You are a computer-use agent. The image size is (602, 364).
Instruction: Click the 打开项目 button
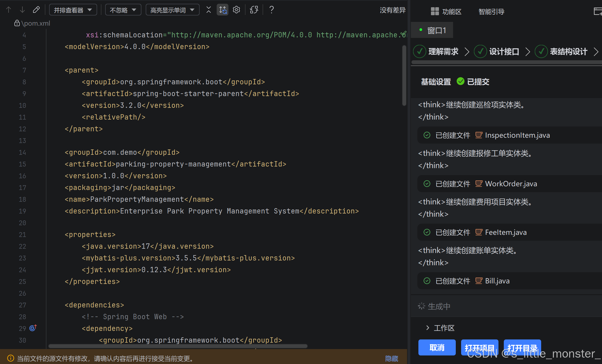click(x=480, y=347)
